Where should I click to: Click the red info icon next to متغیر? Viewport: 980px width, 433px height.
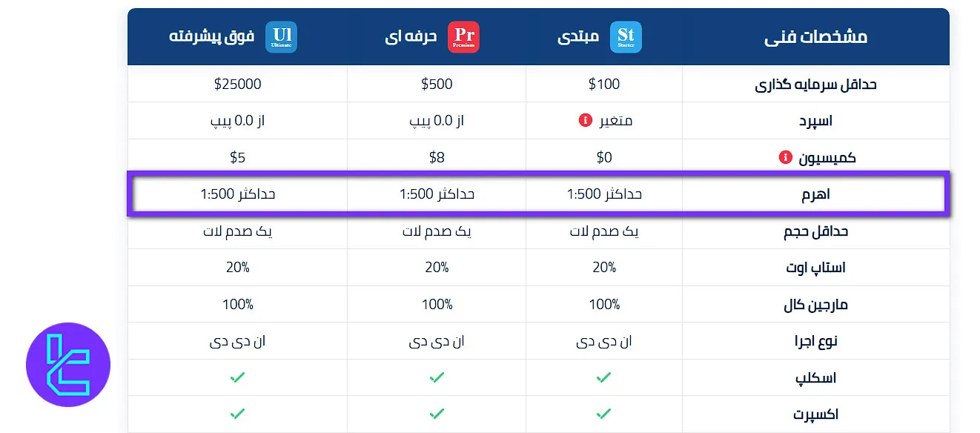pos(585,120)
